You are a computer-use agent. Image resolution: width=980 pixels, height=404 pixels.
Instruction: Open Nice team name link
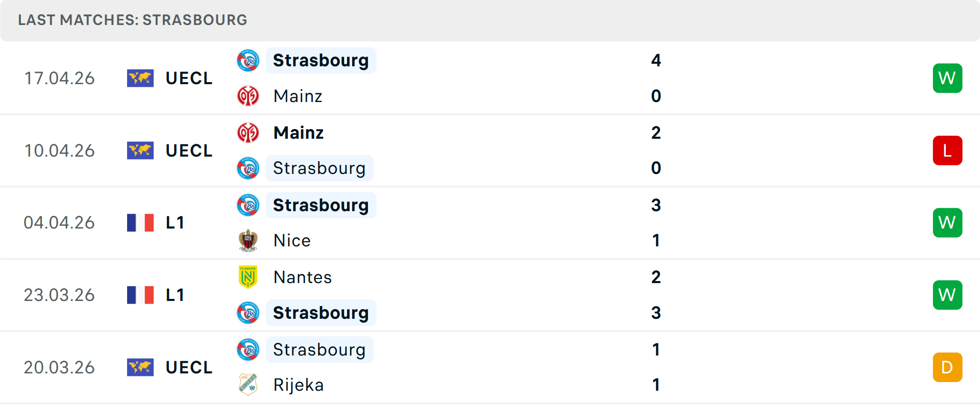(292, 240)
